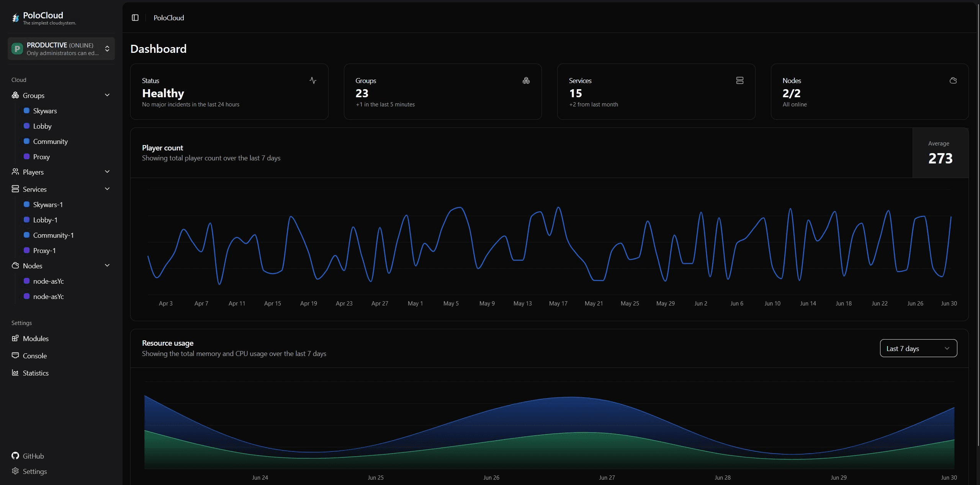This screenshot has height=485, width=980.
Task: Click the Statistics icon in sidebar
Action: tap(15, 372)
